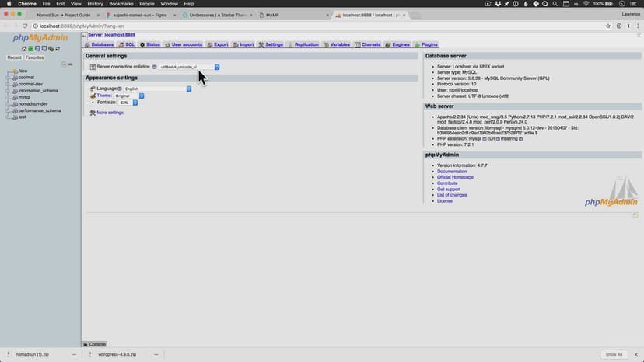Click the help icon beside Server connection collation

[x=154, y=67]
